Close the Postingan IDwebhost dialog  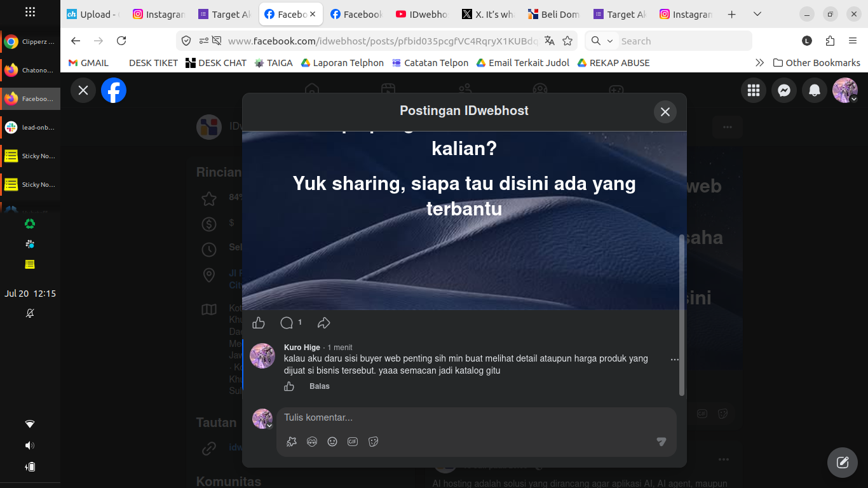(665, 112)
